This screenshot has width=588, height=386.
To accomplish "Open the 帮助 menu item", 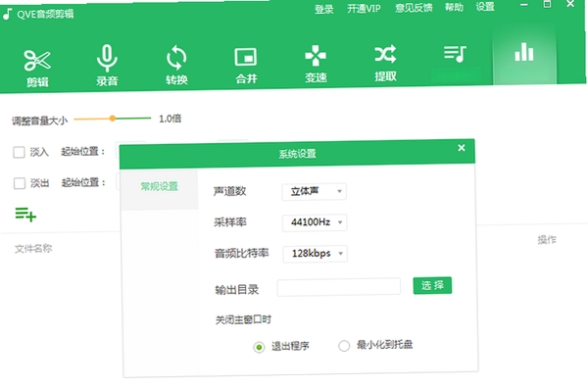I will pyautogui.click(x=454, y=7).
